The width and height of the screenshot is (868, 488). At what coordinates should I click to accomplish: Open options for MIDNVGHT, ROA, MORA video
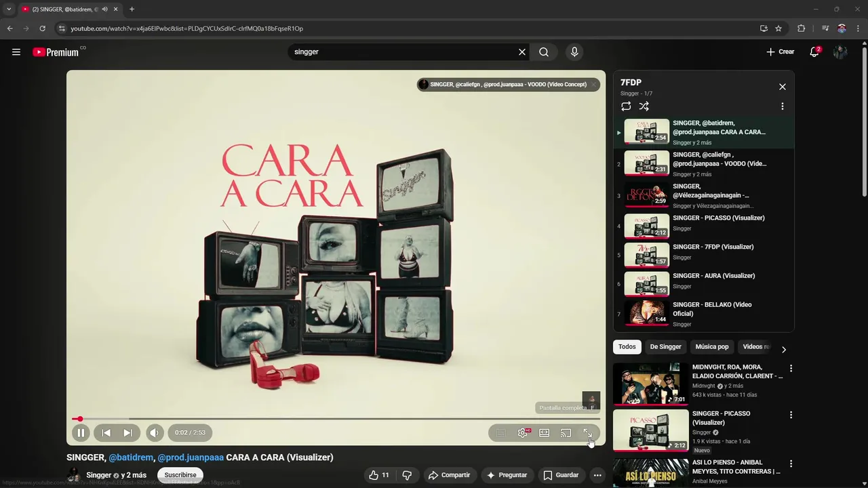[791, 369]
